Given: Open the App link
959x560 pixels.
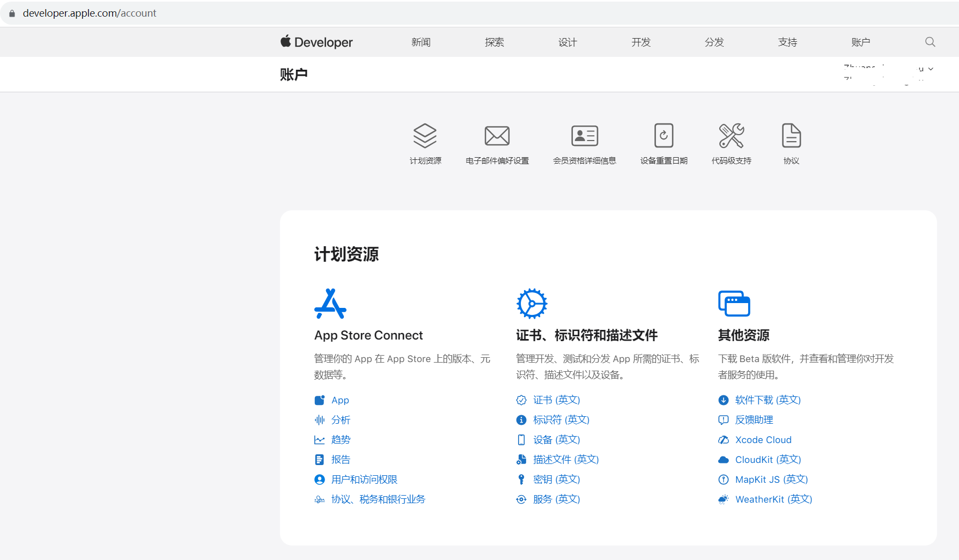Looking at the screenshot, I should pyautogui.click(x=340, y=400).
